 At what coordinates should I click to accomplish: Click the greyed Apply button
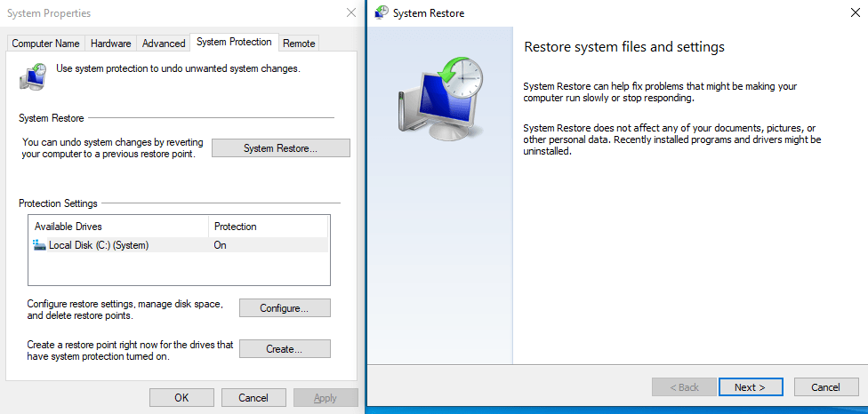[x=325, y=397]
